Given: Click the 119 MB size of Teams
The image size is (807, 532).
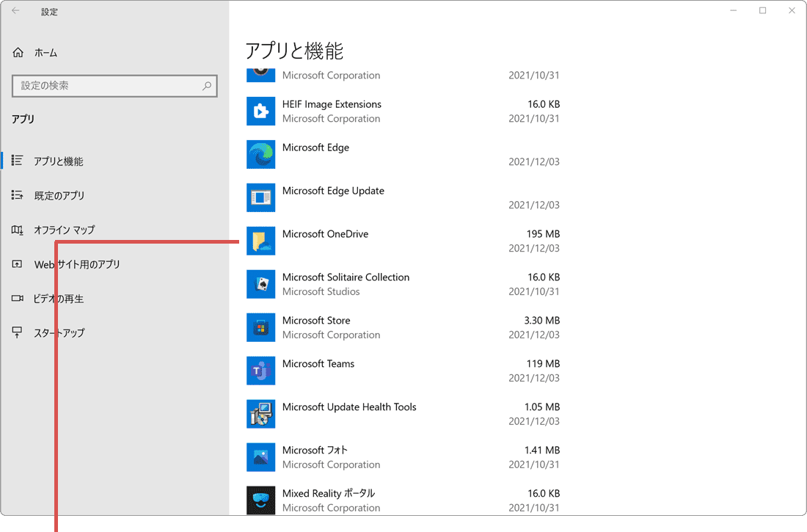Looking at the screenshot, I should (543, 363).
